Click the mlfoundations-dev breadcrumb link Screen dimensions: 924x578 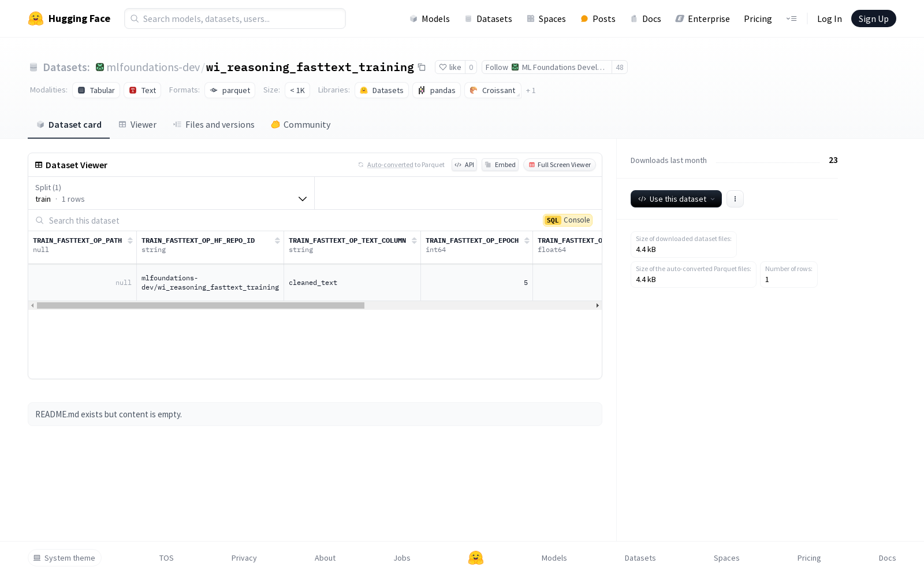pos(153,67)
